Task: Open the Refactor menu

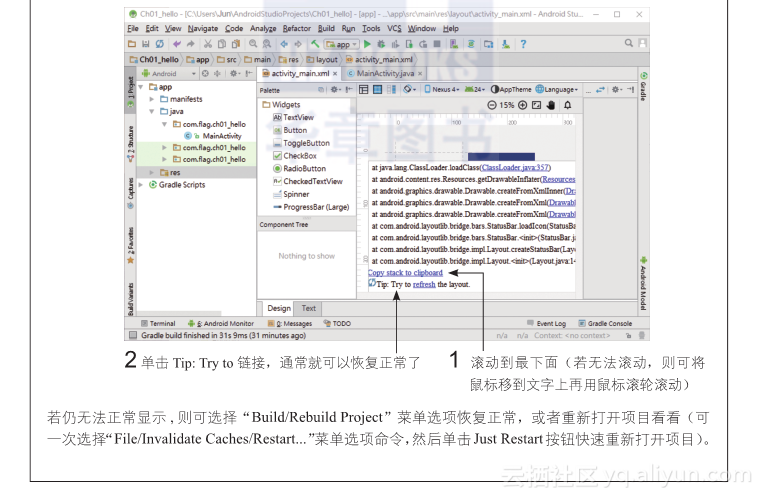Action: tap(297, 29)
